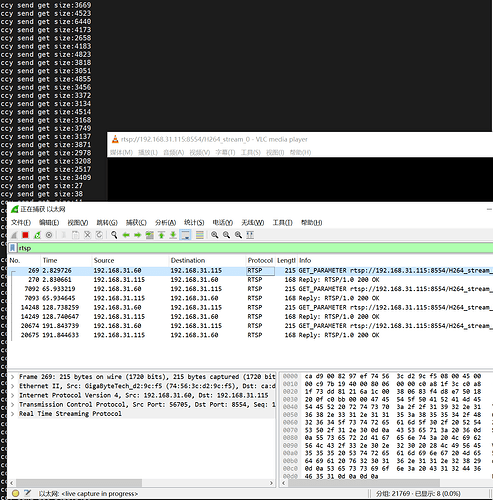Screen dimensions: 493x500
Task: Click the Colorize packet list icon
Action: click(x=200, y=235)
